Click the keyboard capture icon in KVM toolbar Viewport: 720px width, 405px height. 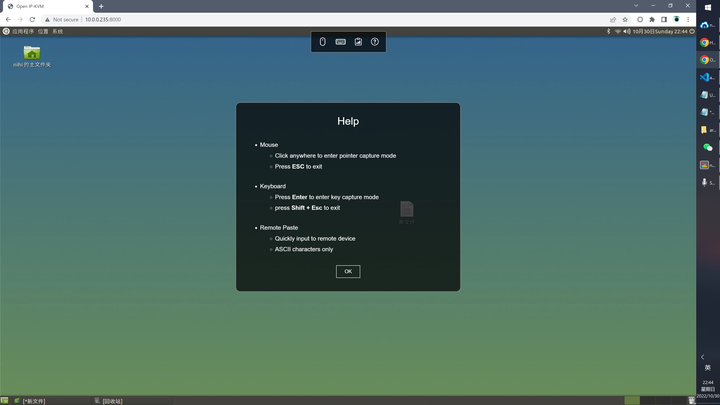(x=340, y=42)
